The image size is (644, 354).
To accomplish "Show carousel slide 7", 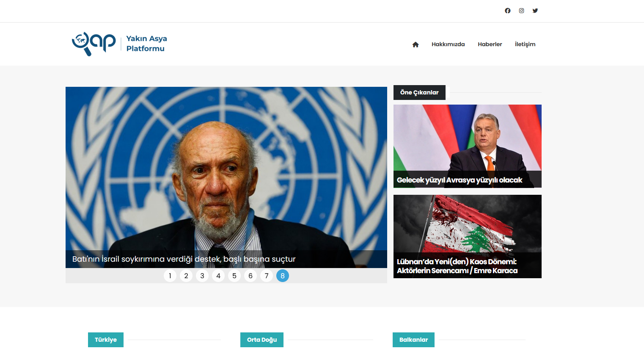I will point(267,276).
